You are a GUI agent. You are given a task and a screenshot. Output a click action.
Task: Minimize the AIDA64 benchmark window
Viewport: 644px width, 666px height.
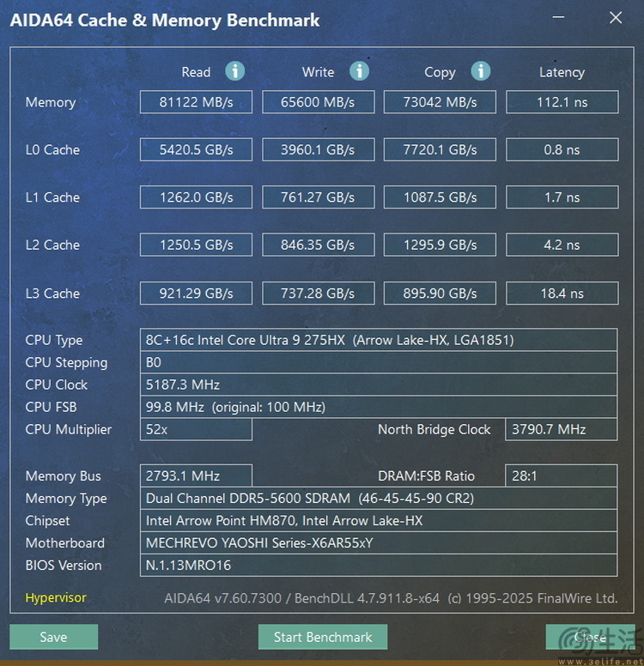[x=558, y=17]
